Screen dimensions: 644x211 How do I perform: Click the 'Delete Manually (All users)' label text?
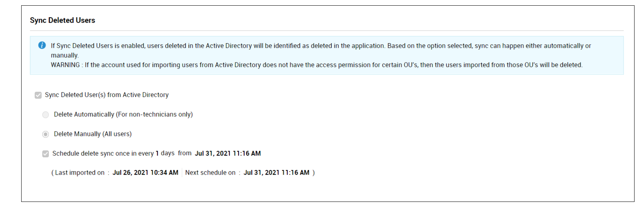pyautogui.click(x=93, y=134)
